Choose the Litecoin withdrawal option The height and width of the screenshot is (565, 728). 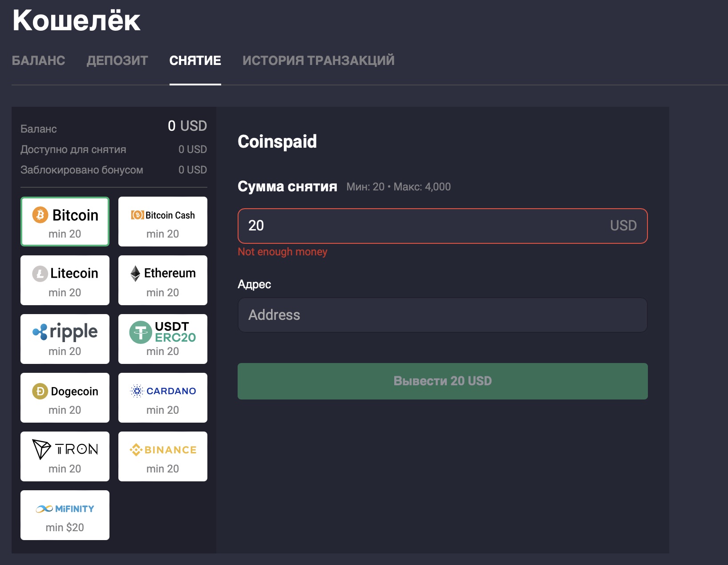tap(65, 280)
